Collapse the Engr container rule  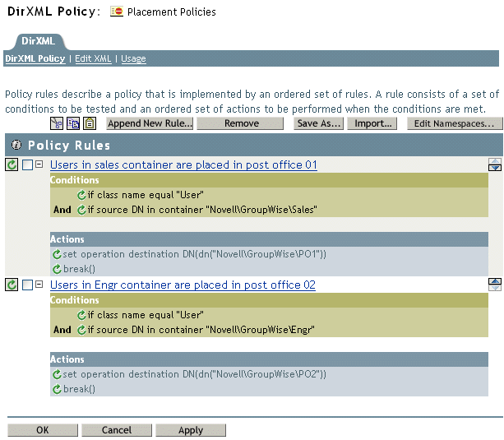tap(39, 285)
